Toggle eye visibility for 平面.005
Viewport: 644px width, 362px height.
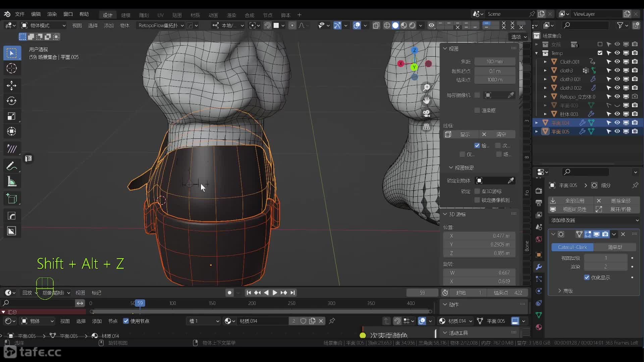pyautogui.click(x=617, y=131)
